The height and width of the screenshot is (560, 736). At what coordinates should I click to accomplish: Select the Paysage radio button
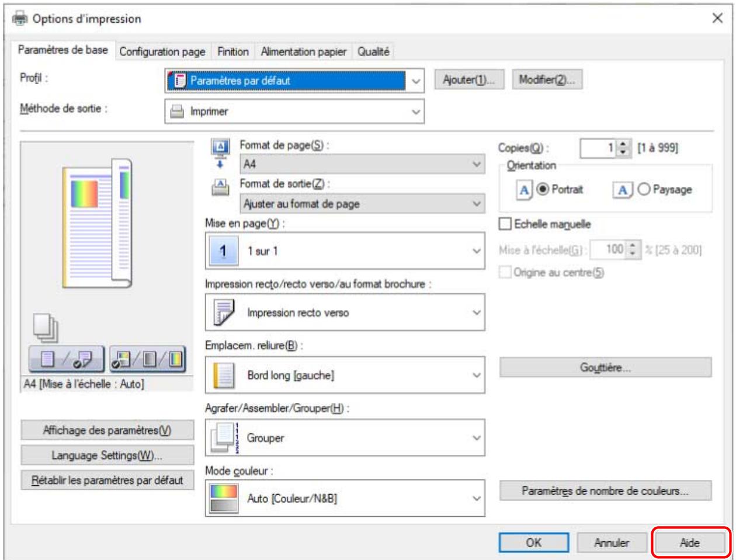[644, 189]
